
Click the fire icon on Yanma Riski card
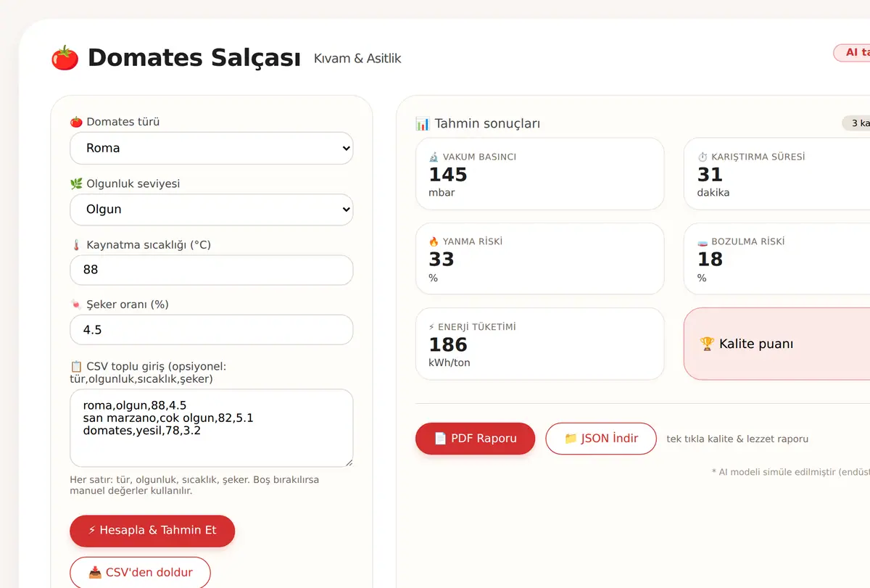(x=434, y=241)
